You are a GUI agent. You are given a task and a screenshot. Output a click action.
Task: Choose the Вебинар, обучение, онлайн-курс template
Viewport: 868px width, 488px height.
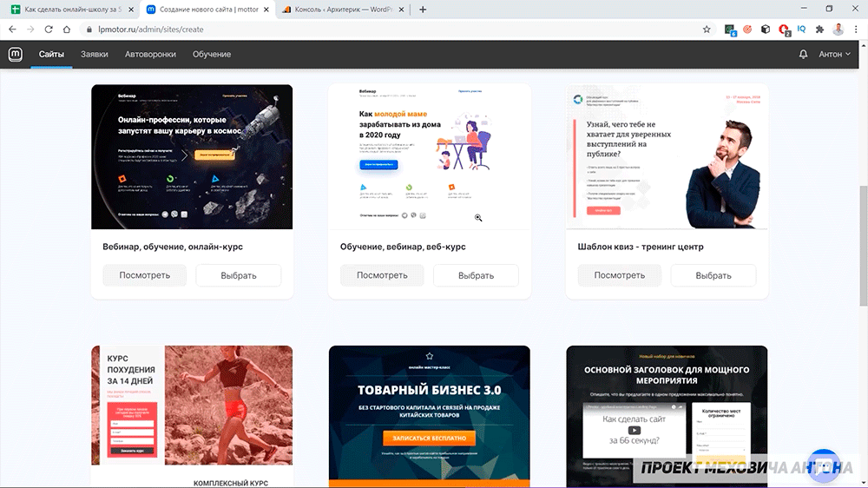point(239,275)
